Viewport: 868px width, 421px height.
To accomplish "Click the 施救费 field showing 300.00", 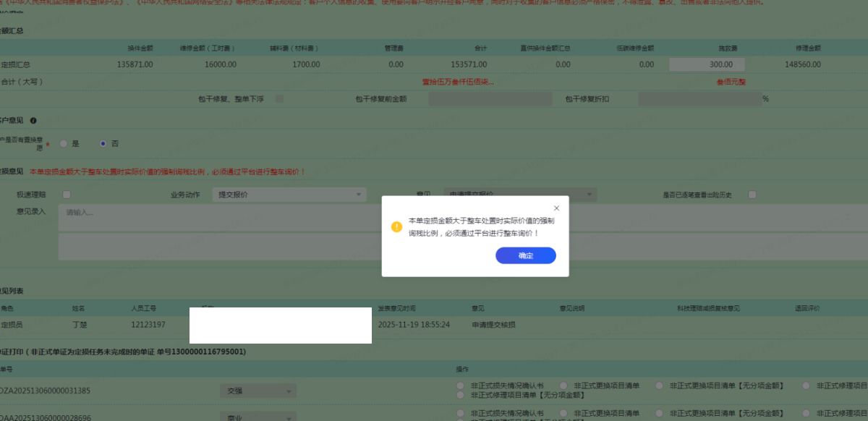I will [706, 64].
